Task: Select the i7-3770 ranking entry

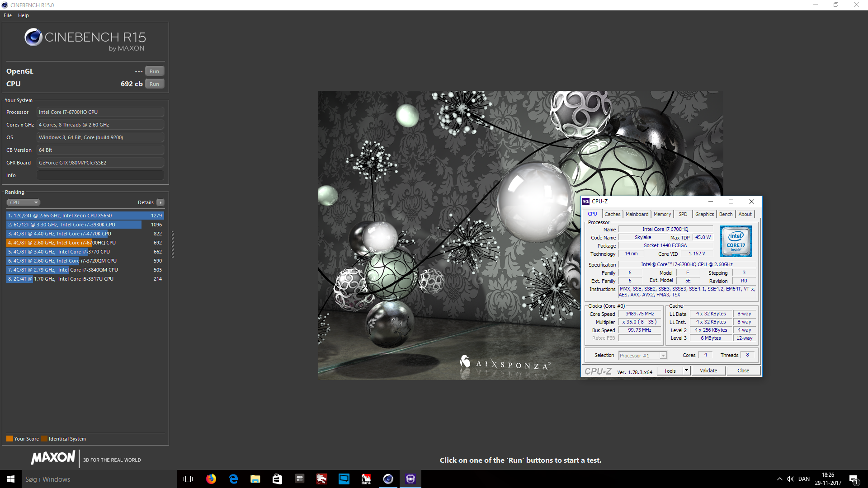Action: tap(85, 252)
